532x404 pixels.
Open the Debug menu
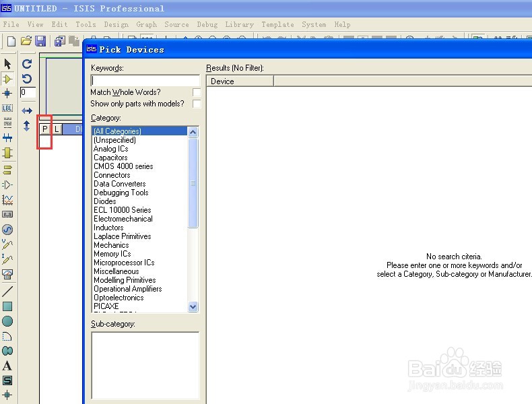[x=207, y=24]
